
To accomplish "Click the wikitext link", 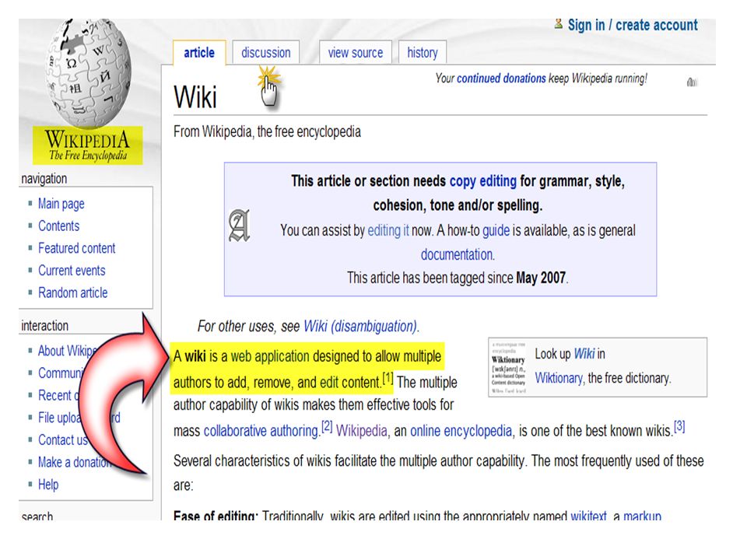I will [588, 516].
